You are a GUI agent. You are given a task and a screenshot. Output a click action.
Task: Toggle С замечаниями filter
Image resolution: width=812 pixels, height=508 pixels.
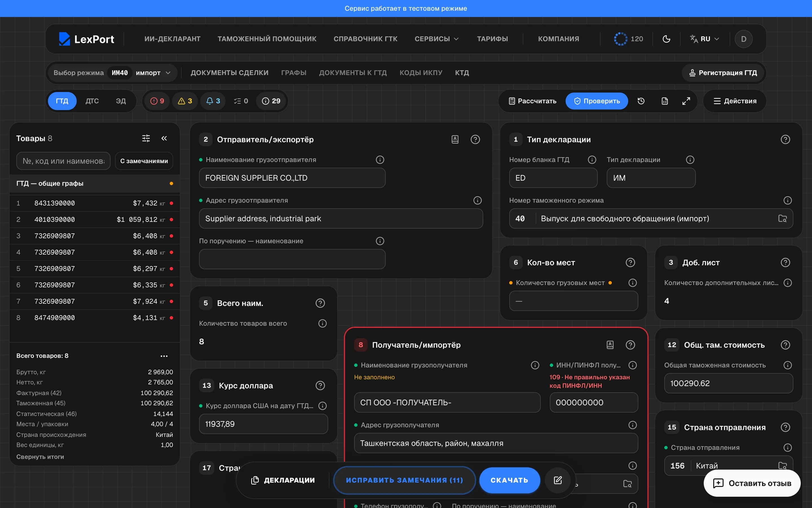pos(144,161)
